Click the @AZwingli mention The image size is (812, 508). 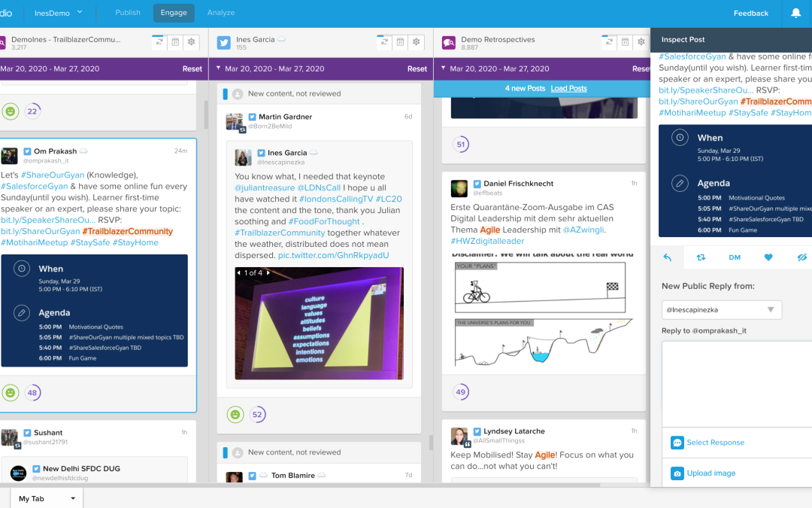(x=583, y=230)
